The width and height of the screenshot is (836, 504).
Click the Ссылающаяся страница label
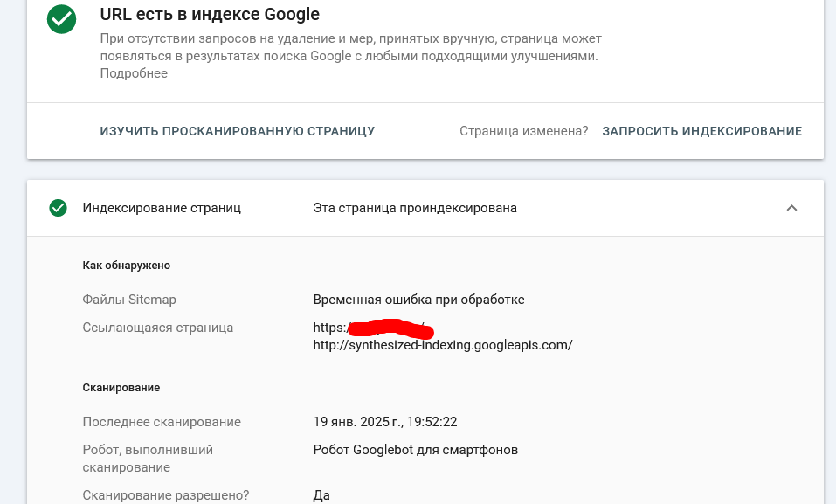158,328
